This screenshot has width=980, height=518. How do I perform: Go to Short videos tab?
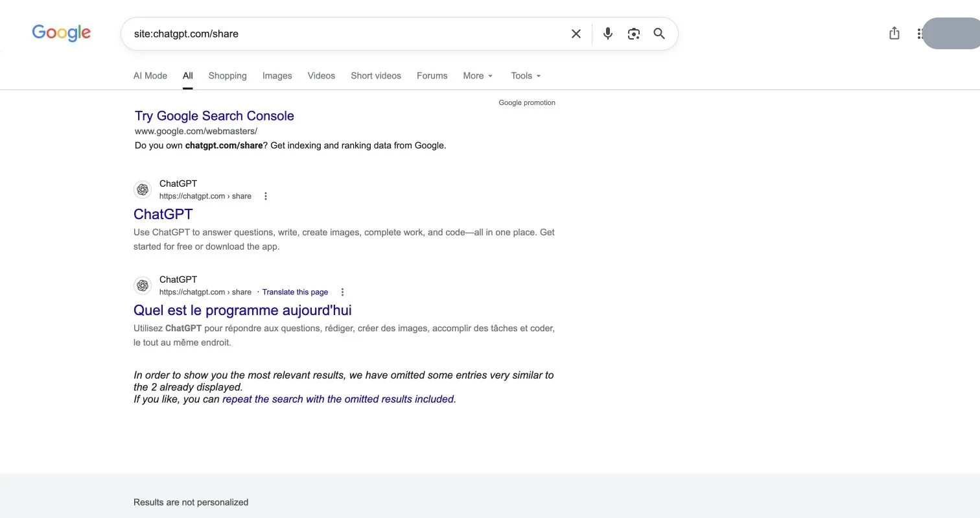[376, 76]
